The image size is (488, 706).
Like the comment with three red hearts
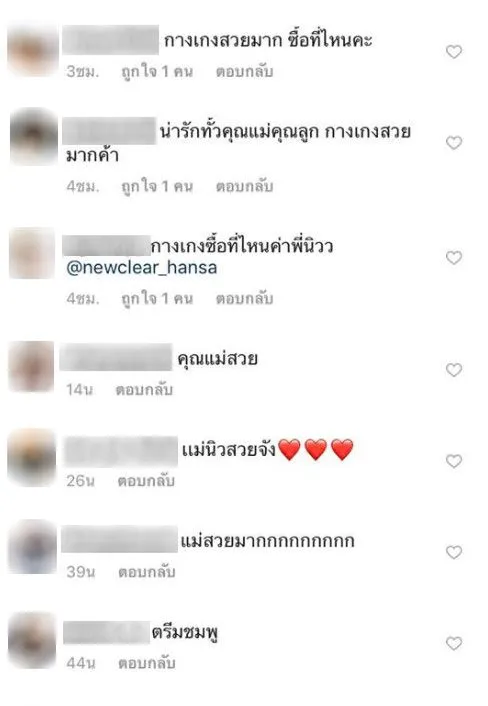pos(454,461)
